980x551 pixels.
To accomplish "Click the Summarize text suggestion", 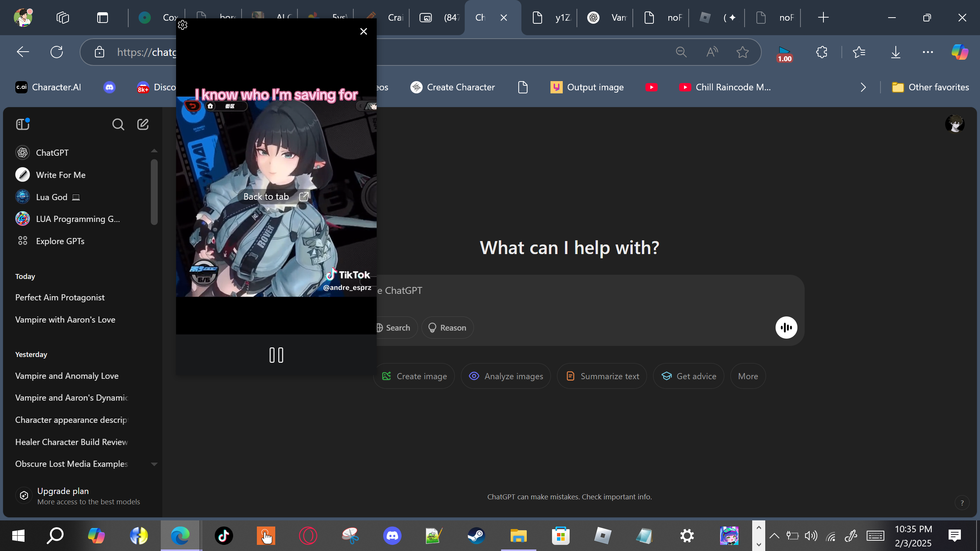I will [x=602, y=376].
